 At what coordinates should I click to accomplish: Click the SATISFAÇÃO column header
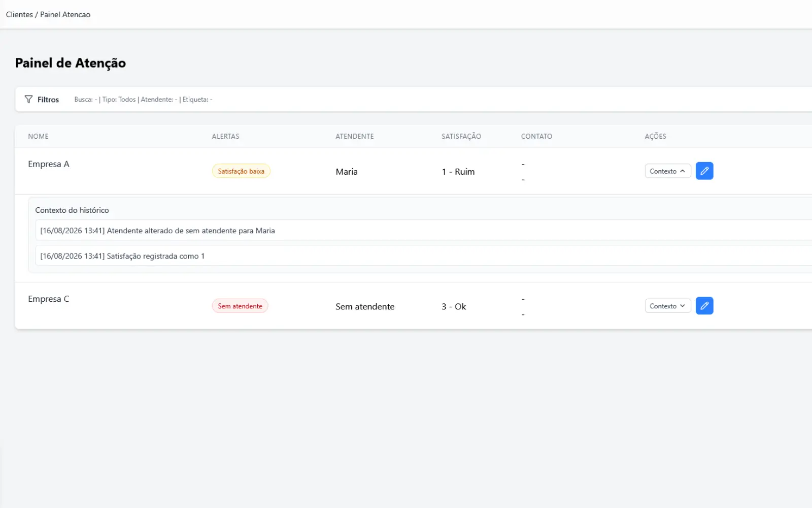click(461, 136)
